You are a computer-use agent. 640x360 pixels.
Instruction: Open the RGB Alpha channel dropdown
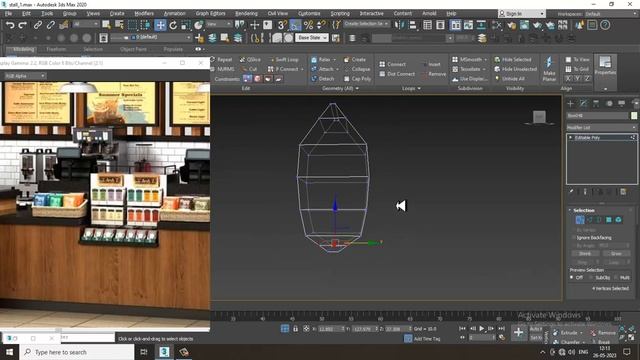pyautogui.click(x=24, y=76)
